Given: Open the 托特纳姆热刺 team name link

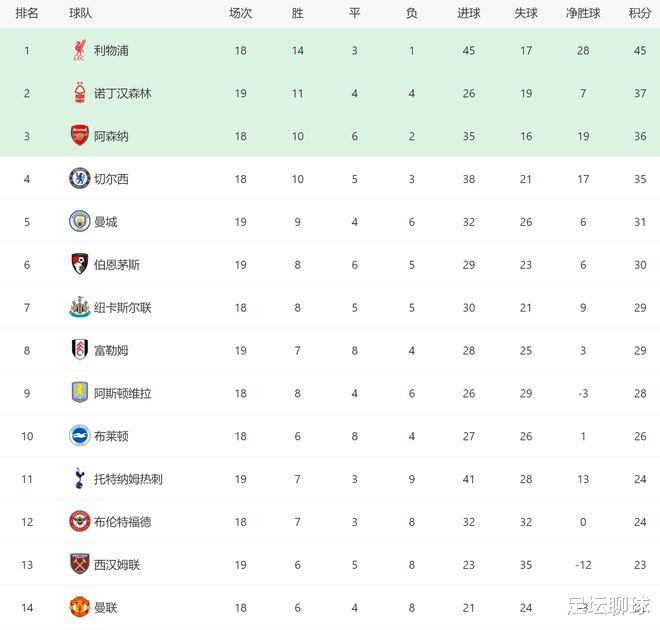Looking at the screenshot, I should (128, 479).
